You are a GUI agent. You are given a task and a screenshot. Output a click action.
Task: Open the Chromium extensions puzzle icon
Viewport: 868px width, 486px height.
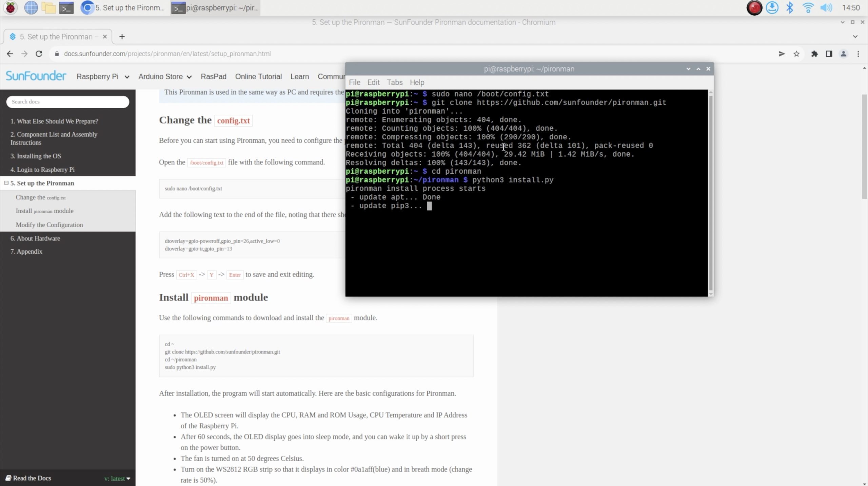[x=814, y=54]
